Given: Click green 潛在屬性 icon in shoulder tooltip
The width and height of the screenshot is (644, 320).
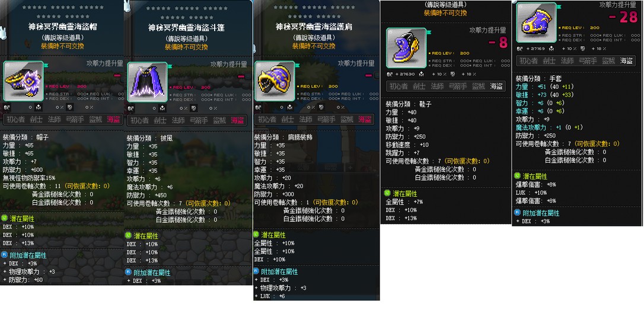Looking at the screenshot, I should point(256,234).
